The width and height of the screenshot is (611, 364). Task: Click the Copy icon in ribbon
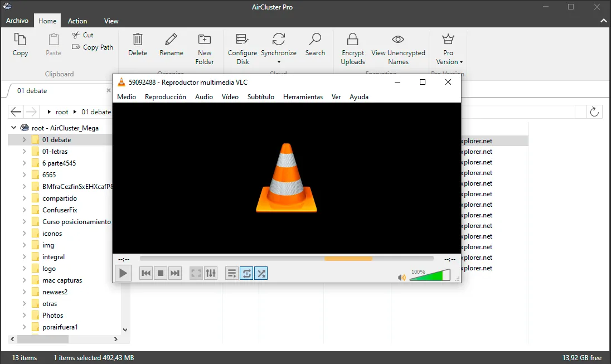point(20,40)
